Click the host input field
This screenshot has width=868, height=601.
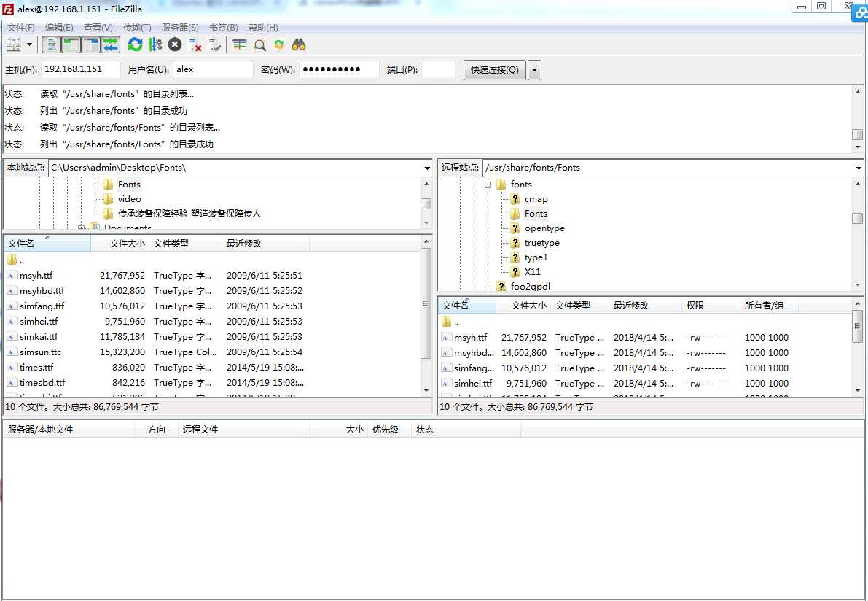pos(80,69)
